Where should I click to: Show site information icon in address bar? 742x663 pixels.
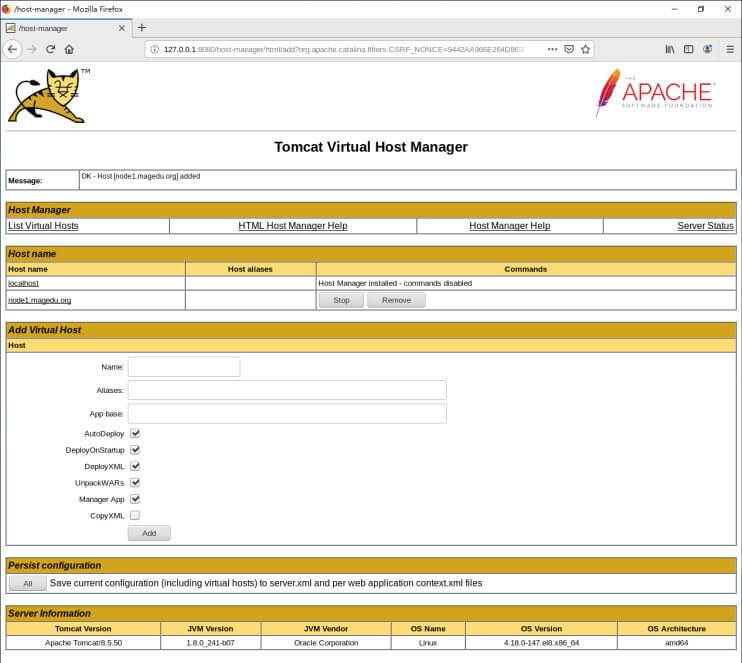(155, 49)
